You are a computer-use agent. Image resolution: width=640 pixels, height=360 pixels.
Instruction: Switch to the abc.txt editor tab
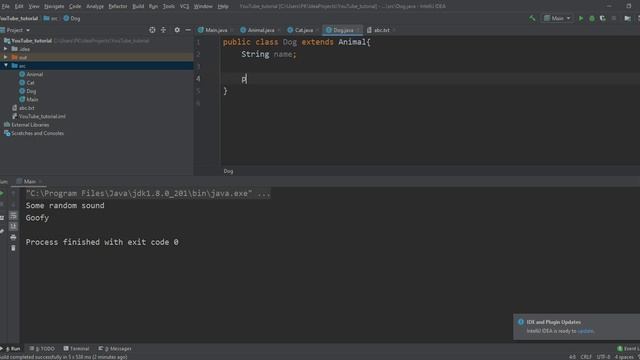[381, 30]
